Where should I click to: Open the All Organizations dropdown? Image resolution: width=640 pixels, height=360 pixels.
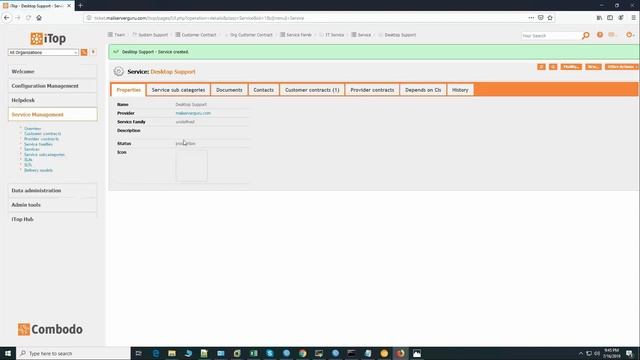coord(43,52)
